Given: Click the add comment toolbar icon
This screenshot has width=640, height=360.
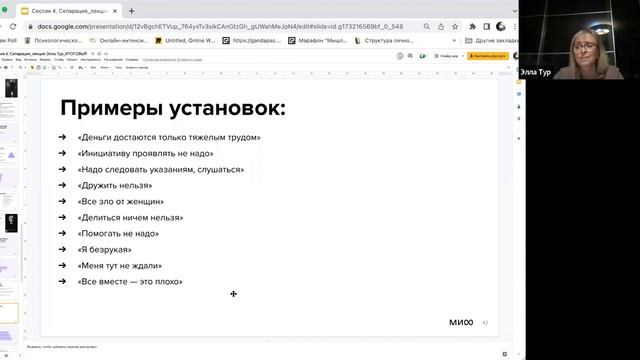Looking at the screenshot, I should click(x=72, y=67).
